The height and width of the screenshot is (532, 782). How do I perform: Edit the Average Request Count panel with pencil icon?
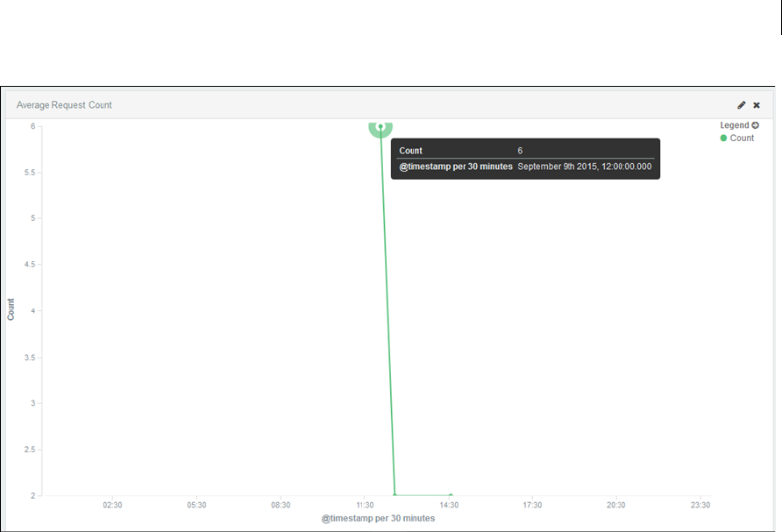(742, 105)
